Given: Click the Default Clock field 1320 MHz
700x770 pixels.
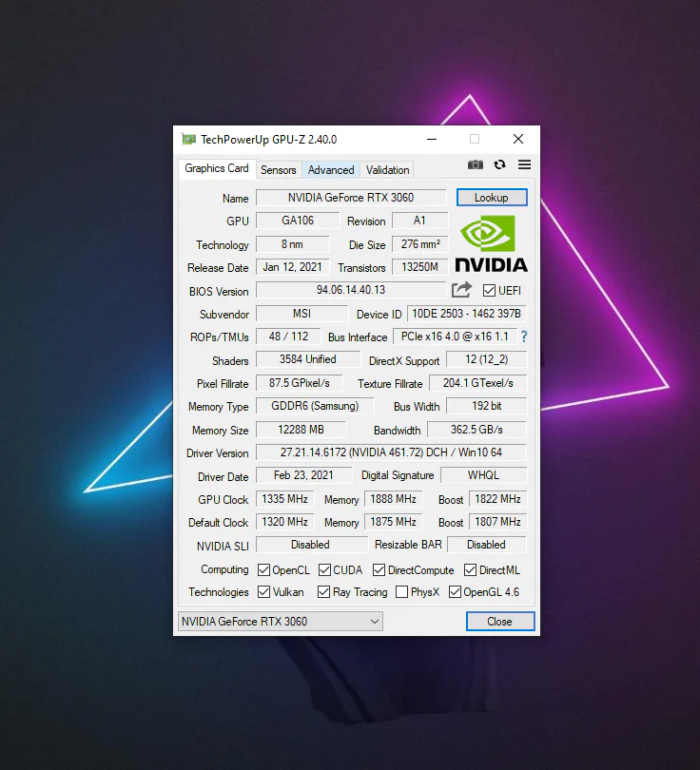Looking at the screenshot, I should [x=284, y=522].
